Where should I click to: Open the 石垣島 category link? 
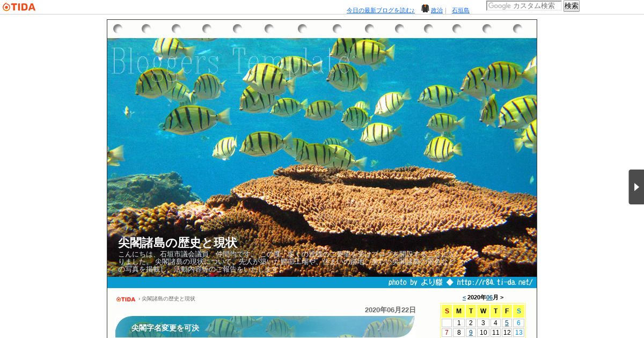pos(460,10)
